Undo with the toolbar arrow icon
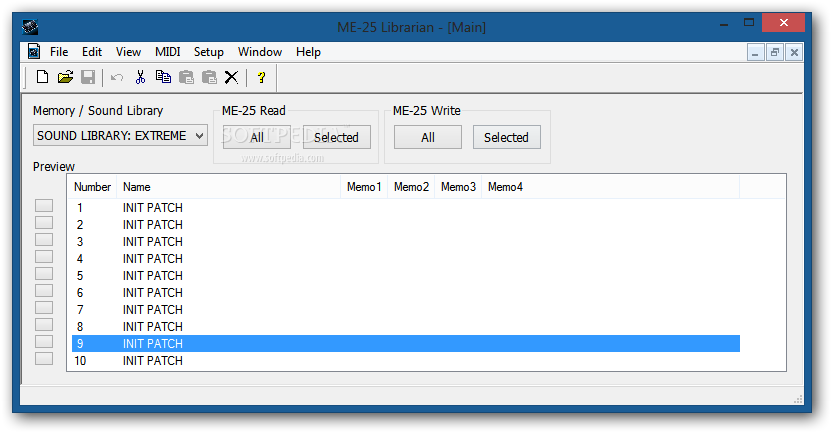 [x=117, y=78]
